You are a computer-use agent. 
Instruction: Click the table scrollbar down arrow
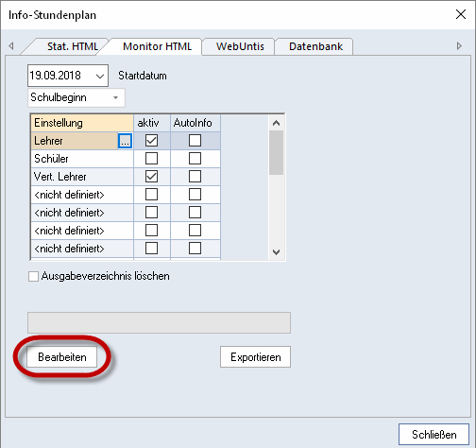[x=277, y=252]
